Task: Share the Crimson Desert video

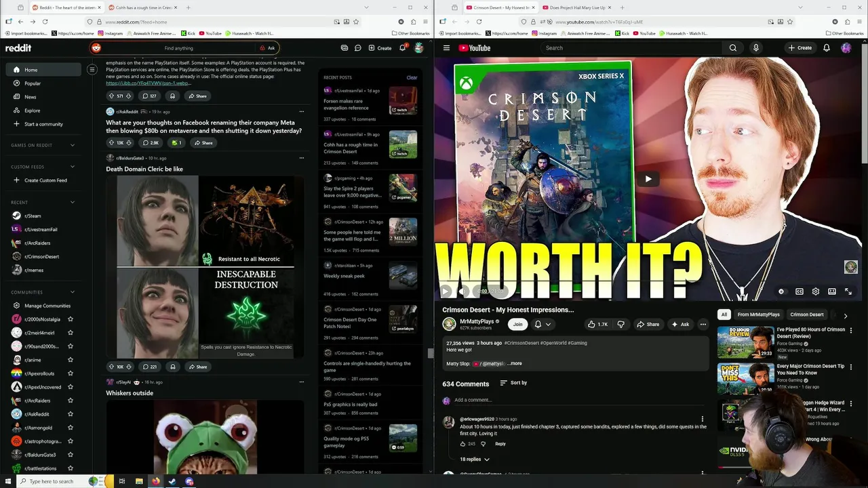Action: (648, 325)
